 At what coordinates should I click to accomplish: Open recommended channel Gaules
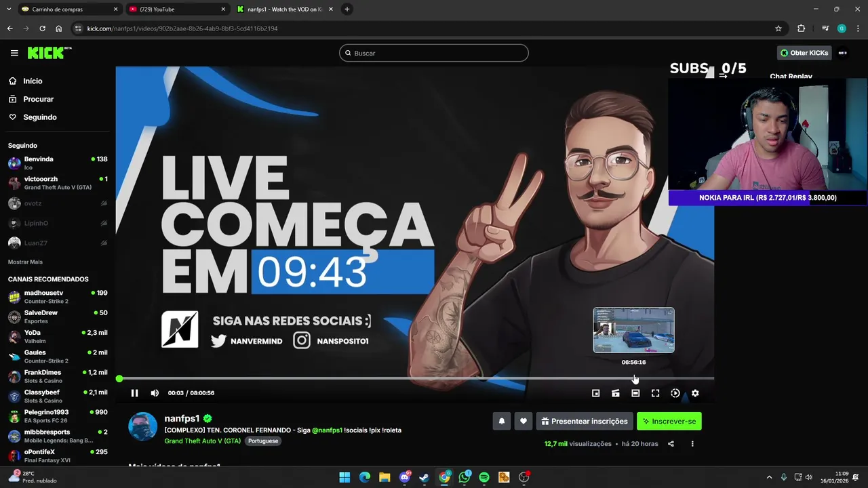coord(58,357)
